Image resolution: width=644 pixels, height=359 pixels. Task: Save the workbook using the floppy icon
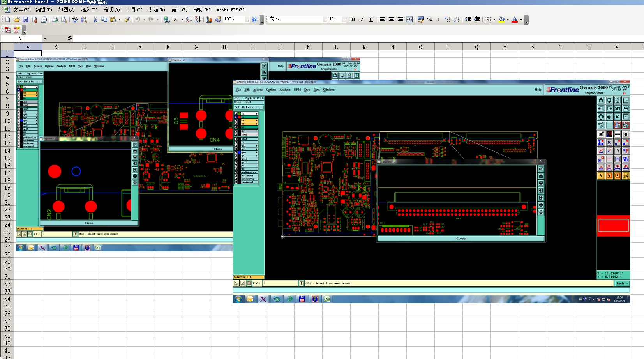26,19
